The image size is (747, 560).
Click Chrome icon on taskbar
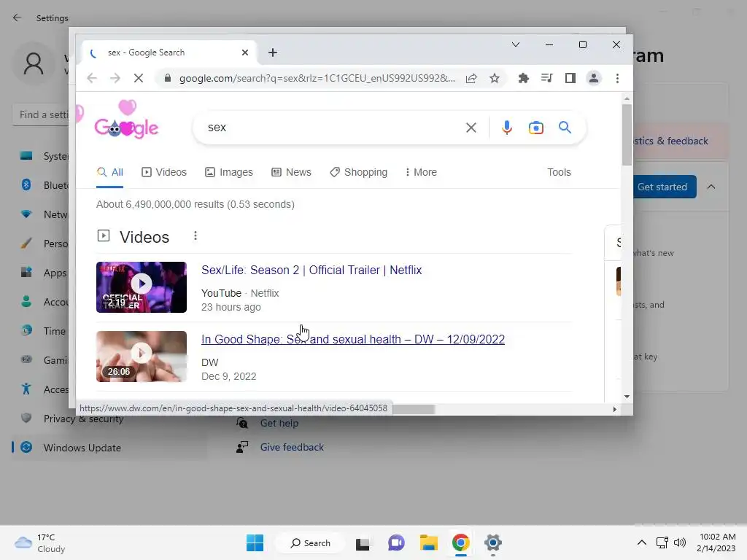[461, 542]
